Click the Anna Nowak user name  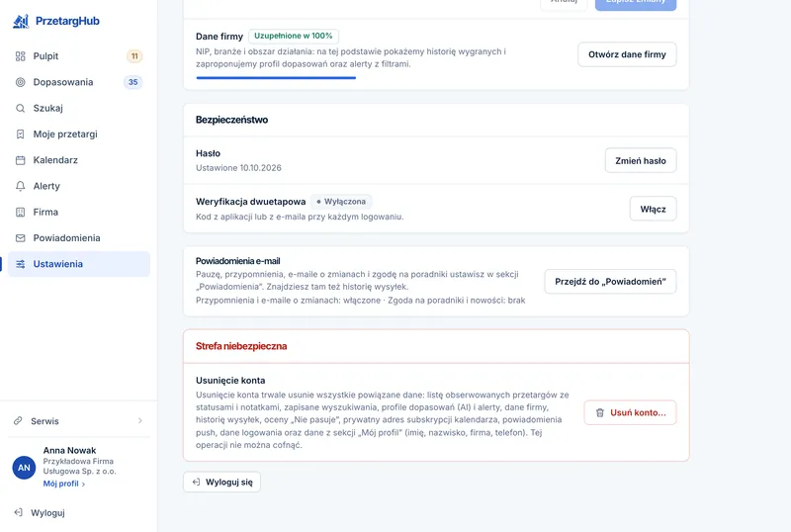(x=69, y=450)
